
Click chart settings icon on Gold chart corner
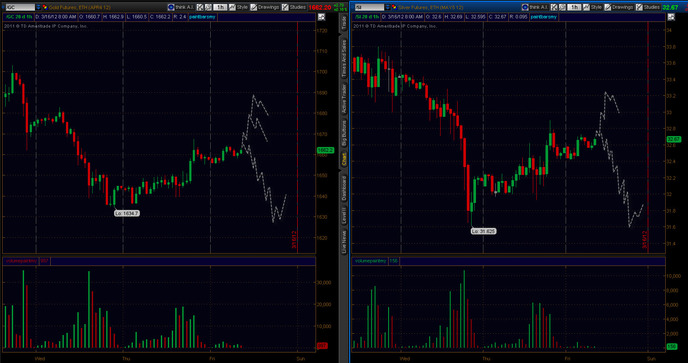(x=322, y=17)
